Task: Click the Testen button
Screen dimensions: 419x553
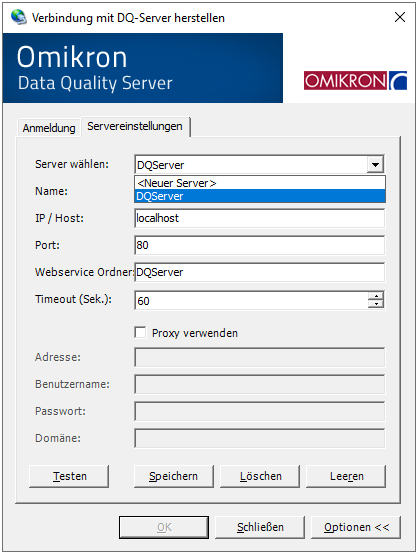Action: click(69, 476)
